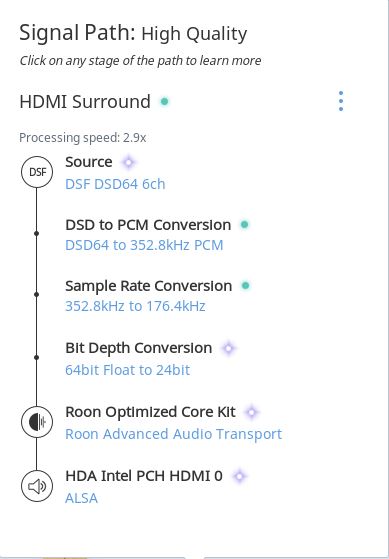
Task: Click the green quality dot next to HDMI Surround
Action: (164, 102)
